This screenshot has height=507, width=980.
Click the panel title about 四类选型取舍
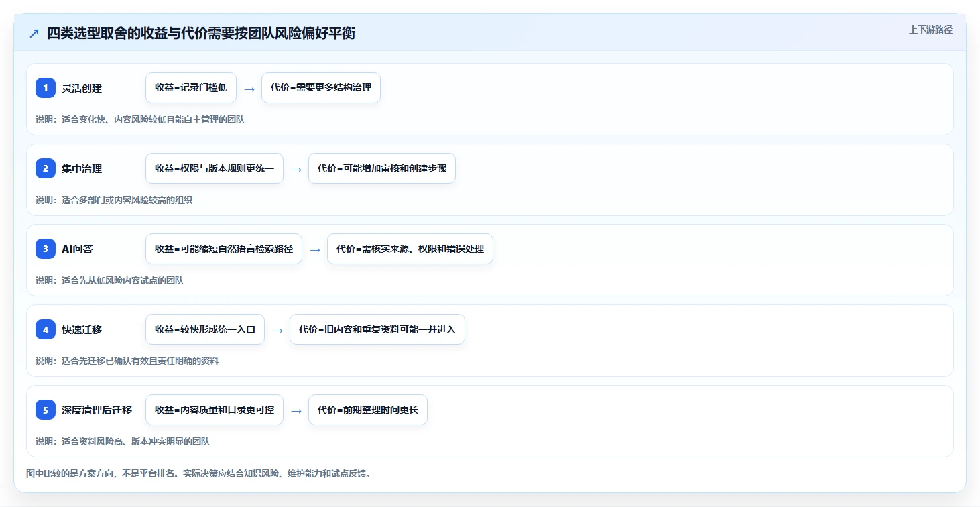(x=201, y=34)
